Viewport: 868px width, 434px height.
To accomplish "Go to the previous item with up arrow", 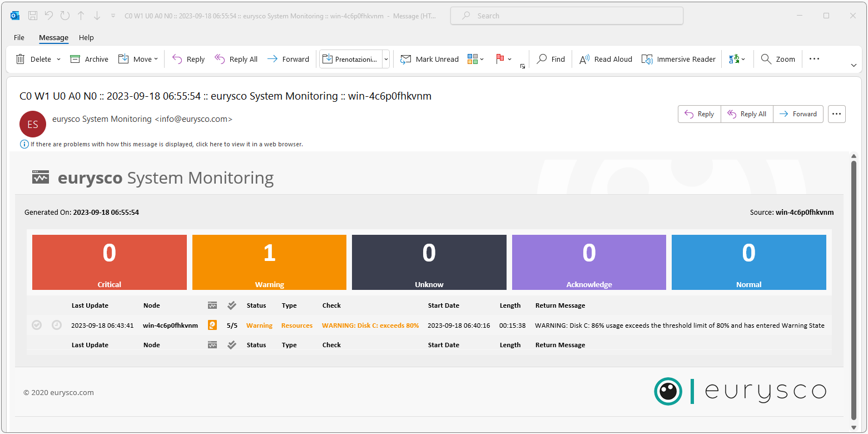I will [81, 16].
